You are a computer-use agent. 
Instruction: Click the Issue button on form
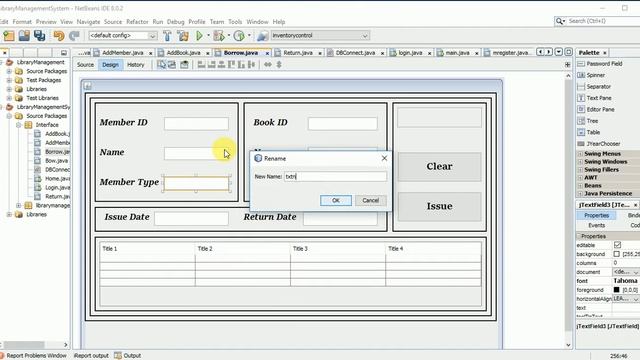point(440,206)
